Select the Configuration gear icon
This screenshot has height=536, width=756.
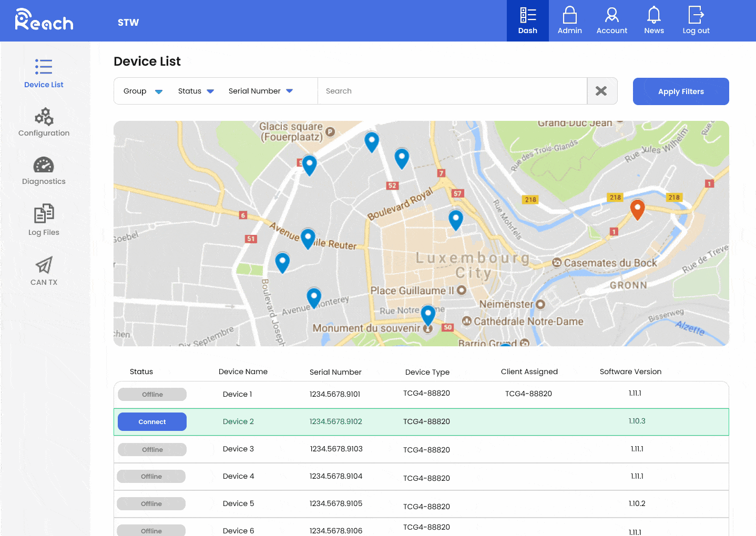[x=44, y=117]
